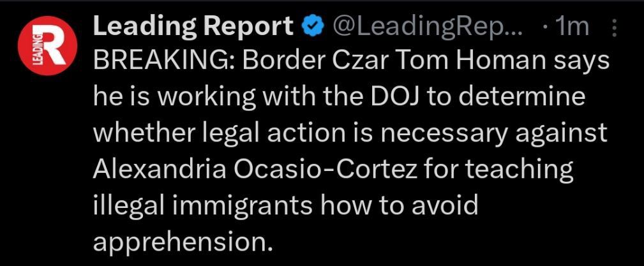Open the three-dot more options menu
The height and width of the screenshot is (266, 644).
[x=614, y=27]
